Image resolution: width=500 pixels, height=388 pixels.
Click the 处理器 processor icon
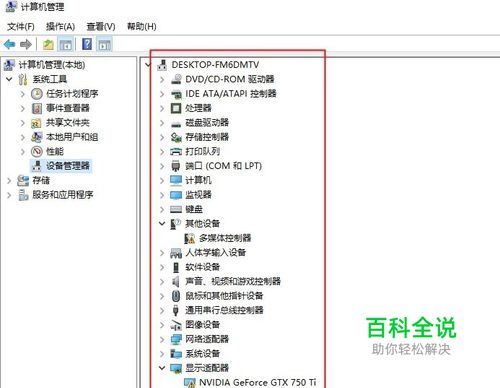(x=176, y=108)
